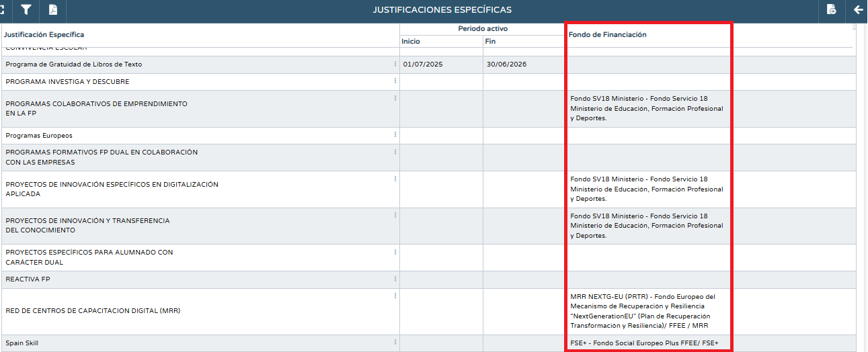Screen dimensions: 868x352
Task: Open options menu for PROGRAMA INVESTIGA Y DESCUBRE
Action: pyautogui.click(x=395, y=81)
